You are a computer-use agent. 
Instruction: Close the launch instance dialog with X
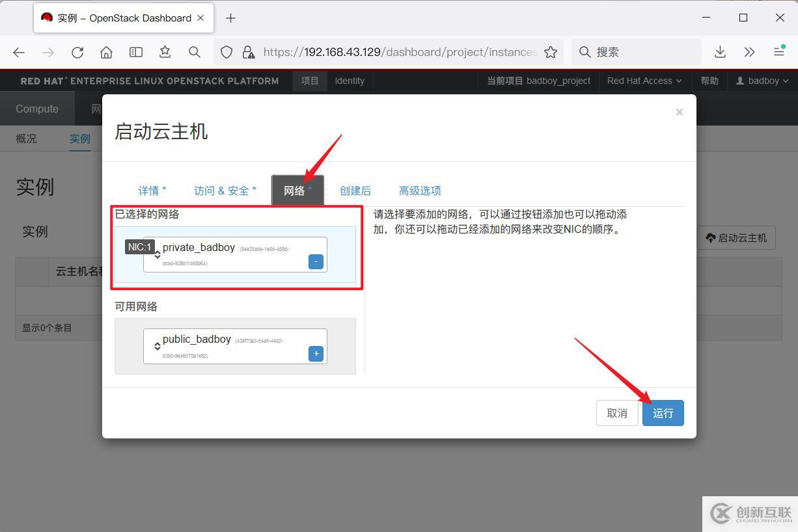pos(679,112)
